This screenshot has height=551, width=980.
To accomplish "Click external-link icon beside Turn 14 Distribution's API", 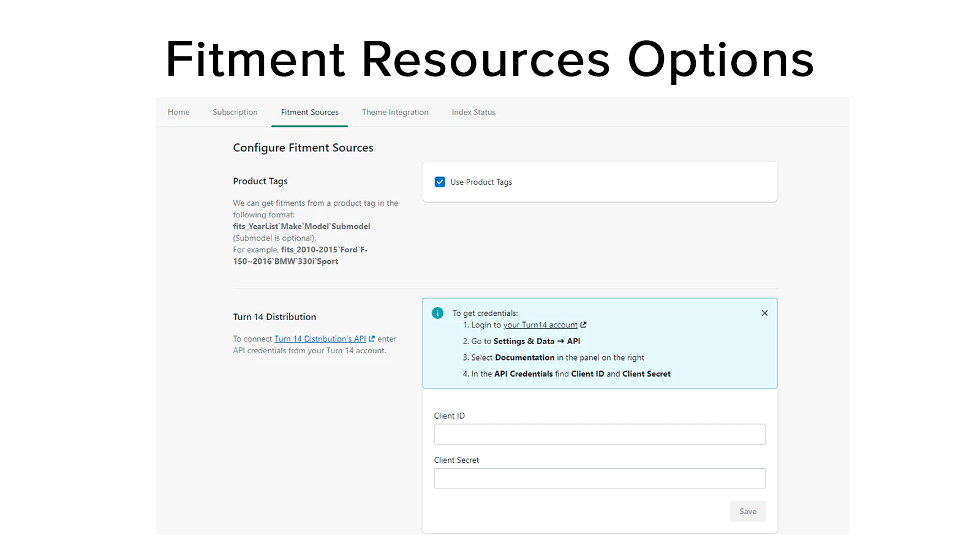I will (372, 339).
